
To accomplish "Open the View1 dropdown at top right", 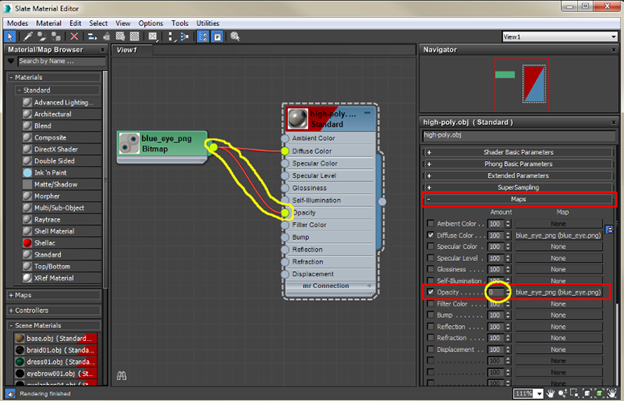I will (x=558, y=36).
